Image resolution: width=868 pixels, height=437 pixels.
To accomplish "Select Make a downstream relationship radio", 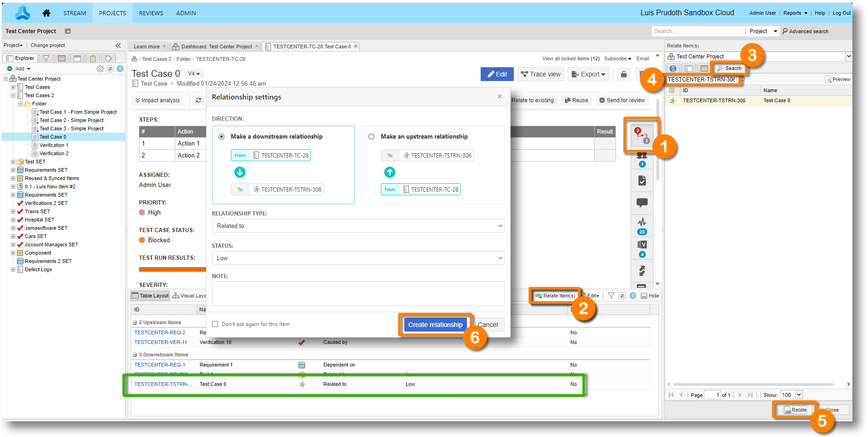I will [222, 137].
